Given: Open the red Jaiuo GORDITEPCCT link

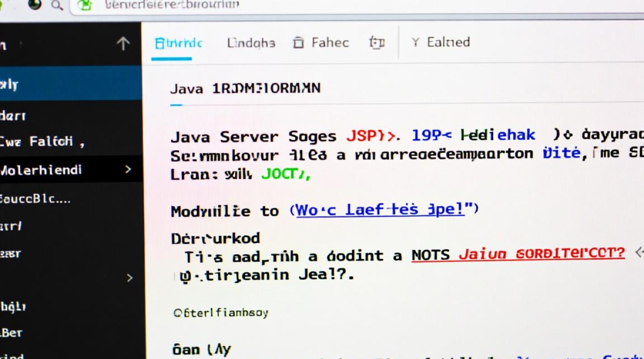Looking at the screenshot, I should pos(542,253).
